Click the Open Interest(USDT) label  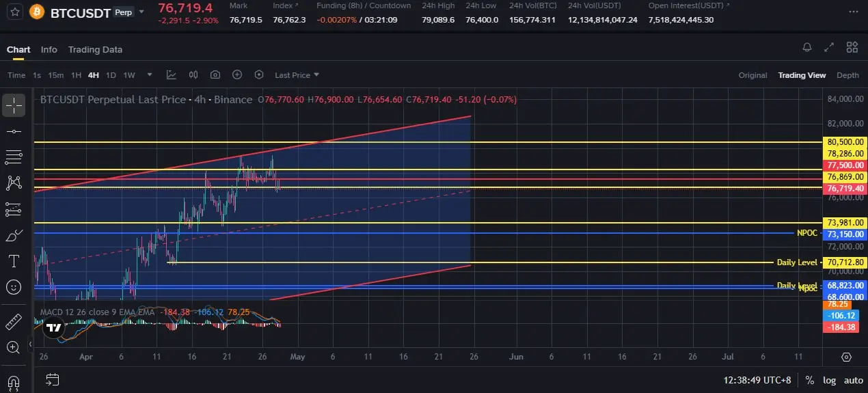[x=689, y=5]
